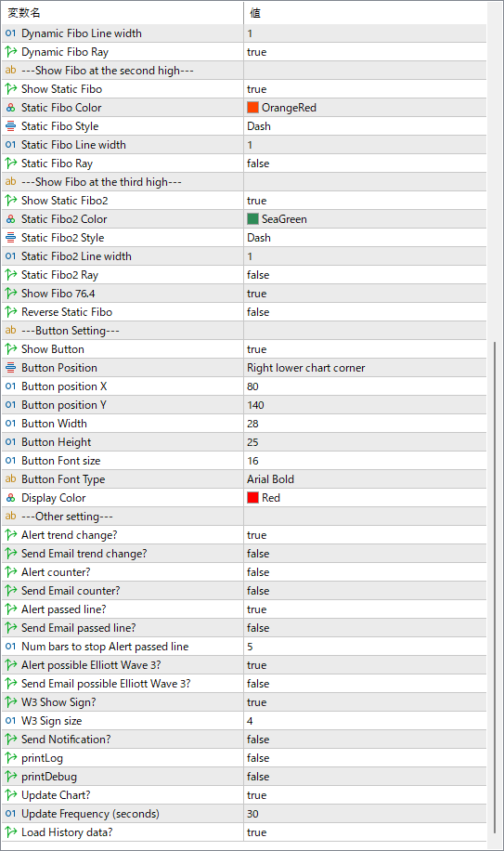Click the integer icon beside W3 Sign size
The image size is (504, 851).
(11, 721)
